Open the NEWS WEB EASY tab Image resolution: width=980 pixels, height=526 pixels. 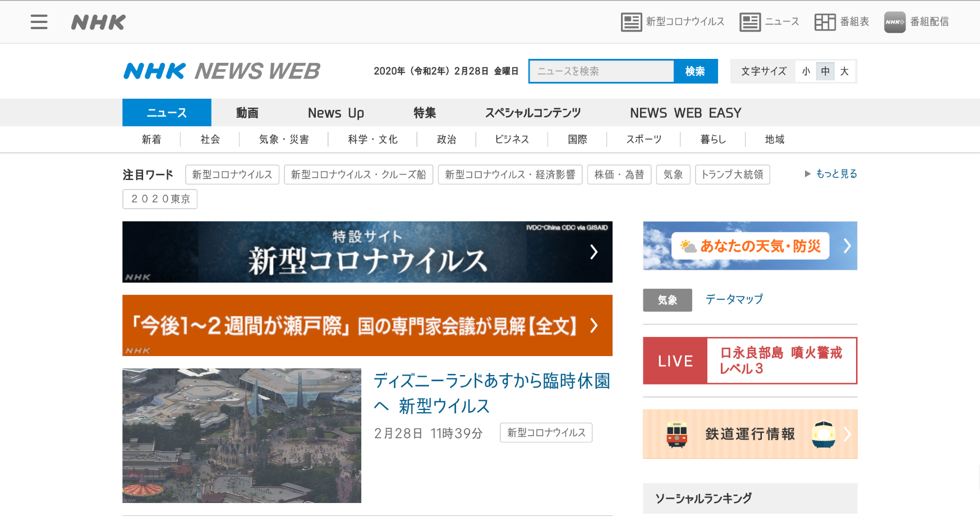685,113
